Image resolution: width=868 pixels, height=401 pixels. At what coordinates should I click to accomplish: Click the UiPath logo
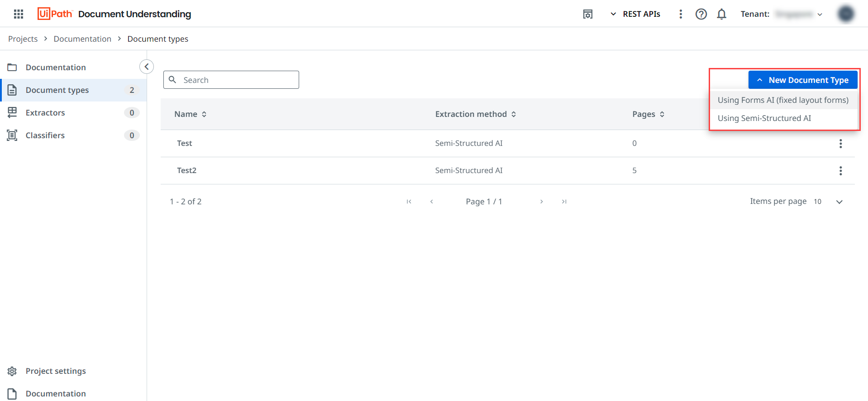point(55,14)
